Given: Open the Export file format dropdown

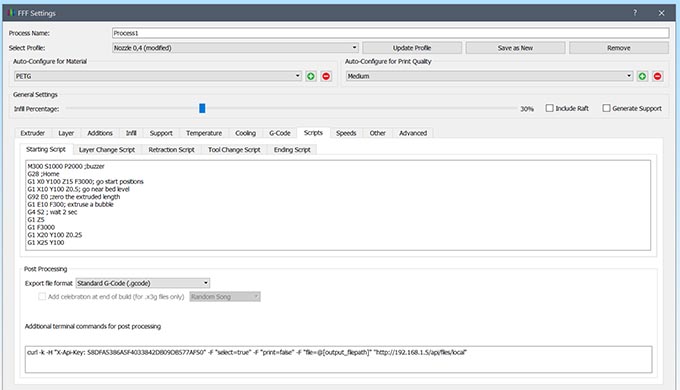Looking at the screenshot, I should click(143, 283).
